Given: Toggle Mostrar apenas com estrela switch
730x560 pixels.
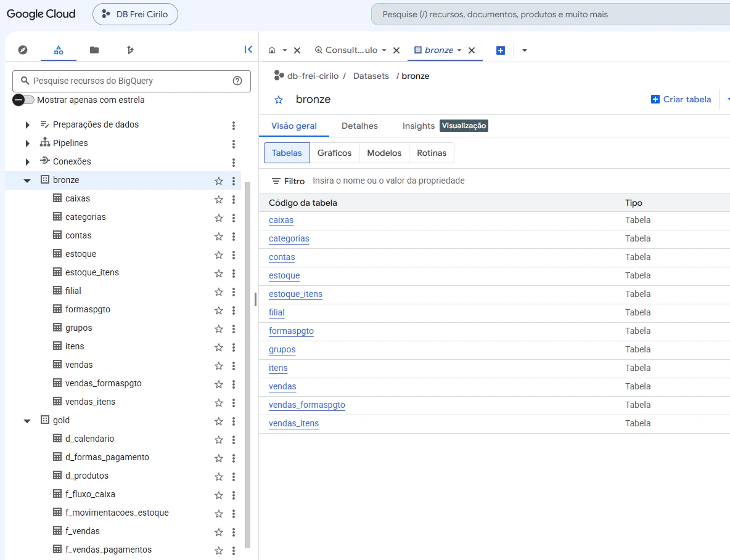Looking at the screenshot, I should [23, 100].
